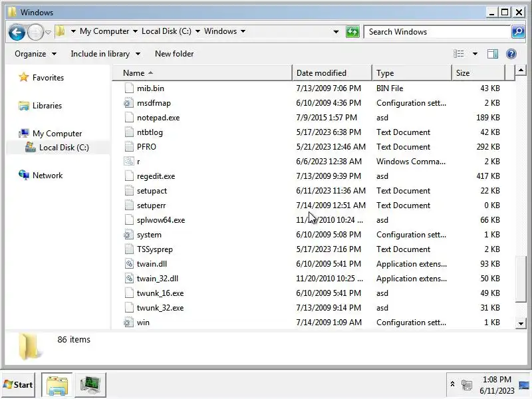532x399 pixels.
Task: Sort by Size column header
Action: (x=478, y=73)
